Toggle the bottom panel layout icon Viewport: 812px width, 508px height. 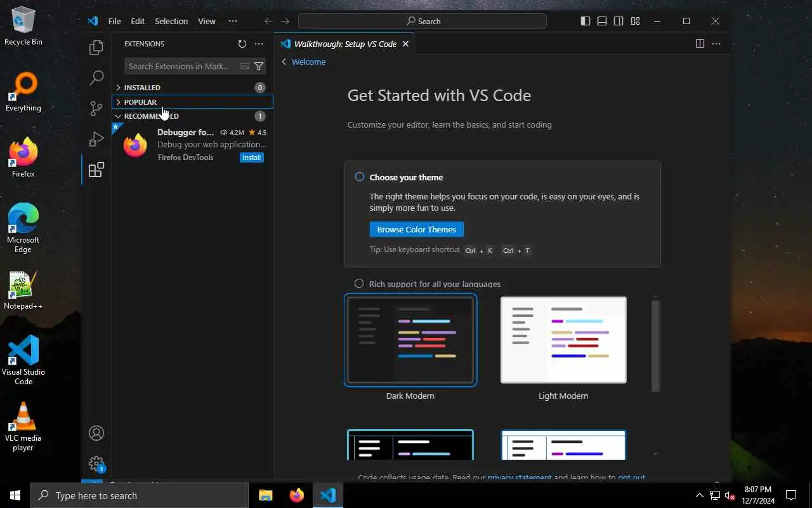click(x=602, y=21)
